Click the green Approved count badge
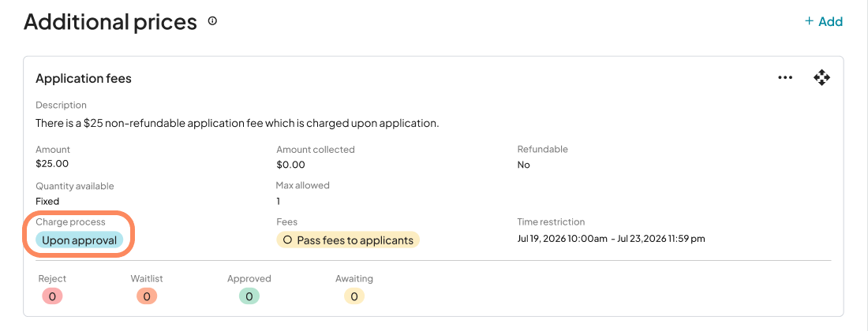 [249, 296]
